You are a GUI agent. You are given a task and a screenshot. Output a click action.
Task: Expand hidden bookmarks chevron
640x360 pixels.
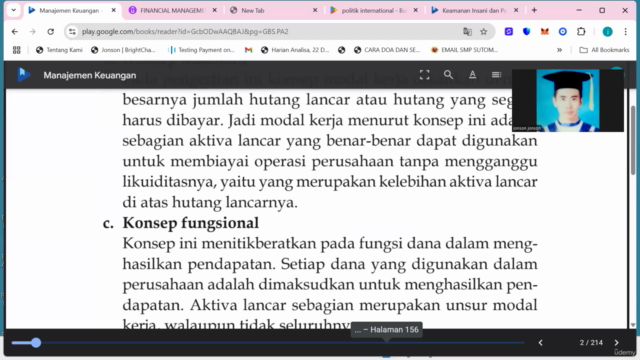pos(559,50)
